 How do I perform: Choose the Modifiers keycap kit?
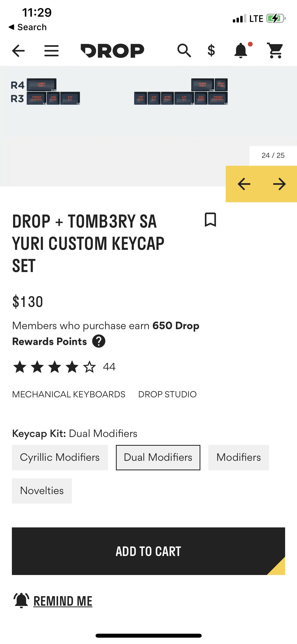(x=239, y=457)
